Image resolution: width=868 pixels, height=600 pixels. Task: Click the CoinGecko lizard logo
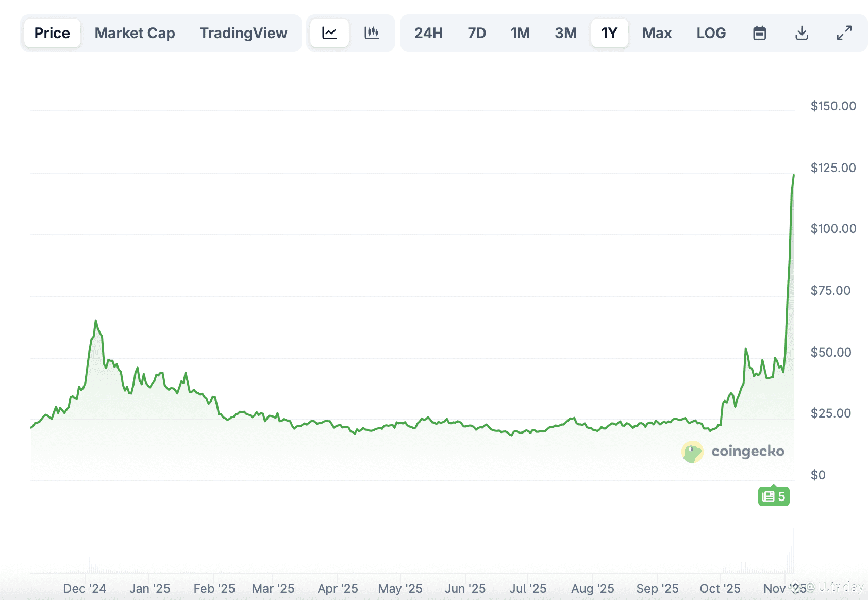click(x=693, y=451)
